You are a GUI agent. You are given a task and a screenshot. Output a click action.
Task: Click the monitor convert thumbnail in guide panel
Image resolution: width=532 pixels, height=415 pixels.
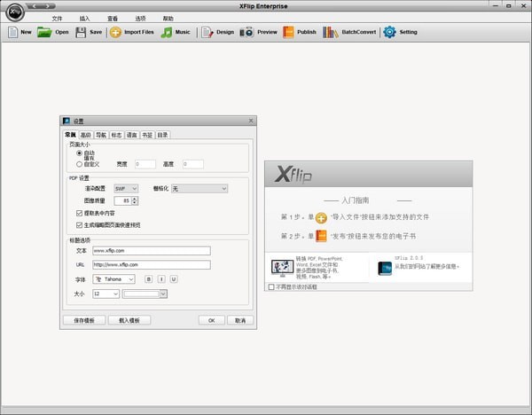pyautogui.click(x=282, y=268)
